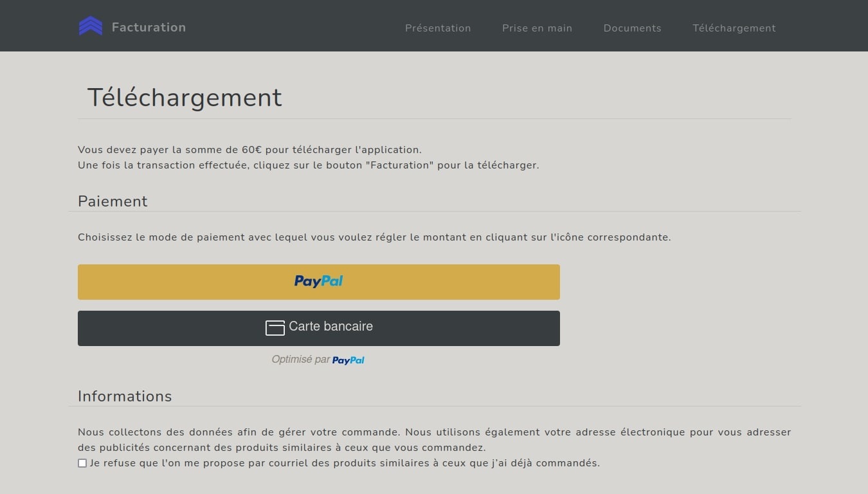Go to the Prise en main page
Image resolution: width=868 pixels, height=494 pixels.
click(x=537, y=28)
